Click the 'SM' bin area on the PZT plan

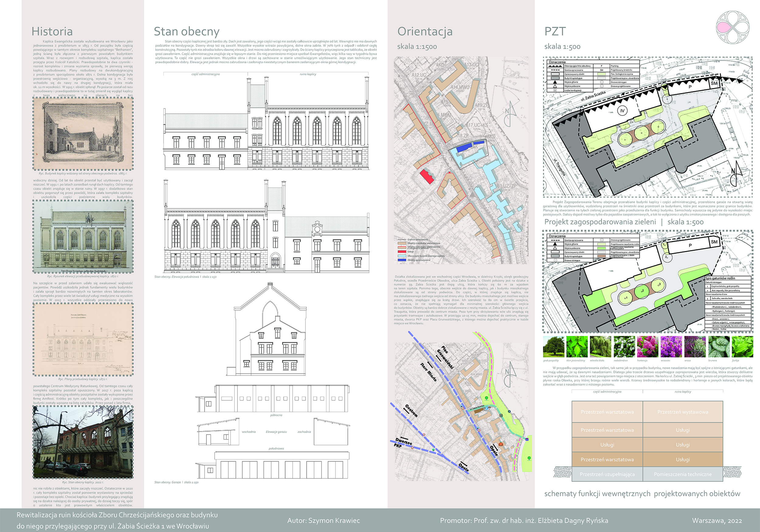714,83
